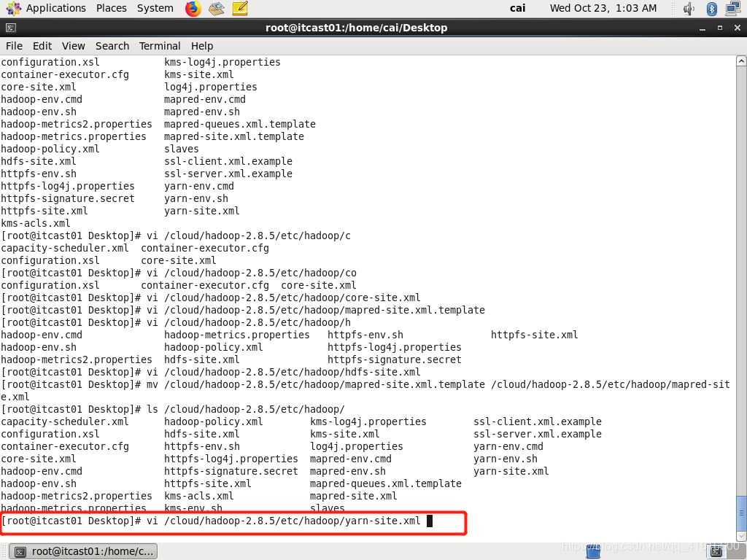Open the Bluetooth status icon

click(x=711, y=9)
